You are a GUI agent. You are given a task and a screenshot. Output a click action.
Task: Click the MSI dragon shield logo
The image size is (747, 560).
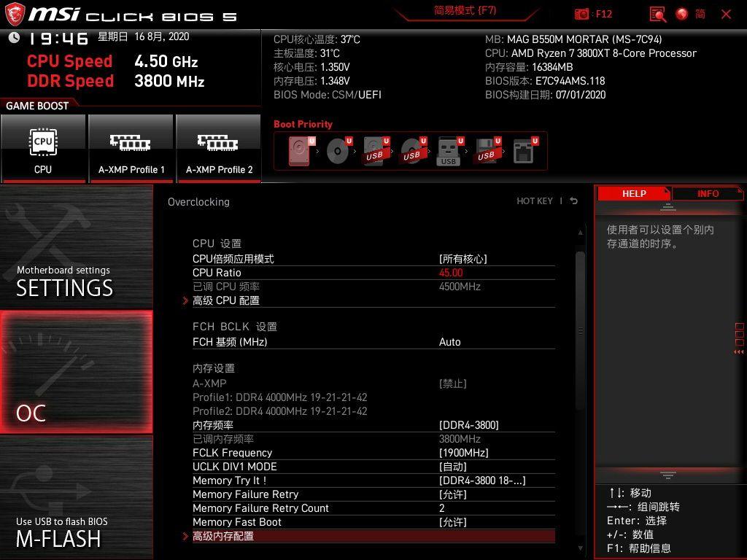(15, 15)
